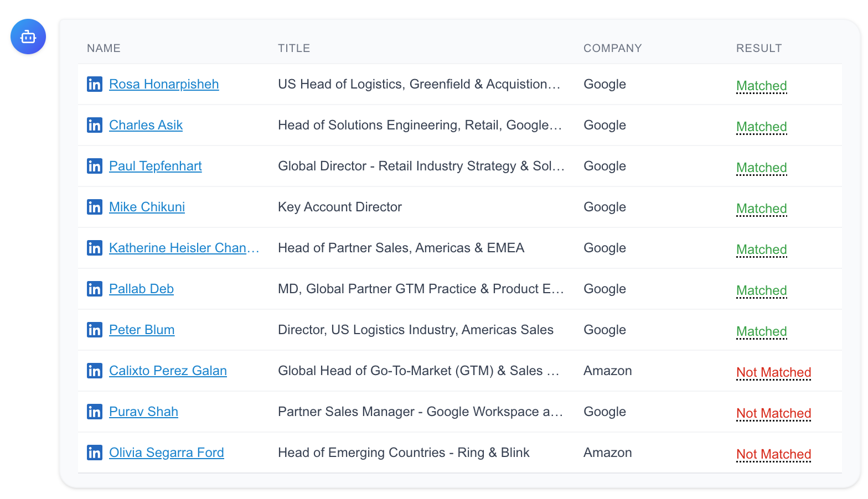868x499 pixels.
Task: Click title 'Director, US Logistics Industry, Americas Sales'
Action: pos(416,330)
